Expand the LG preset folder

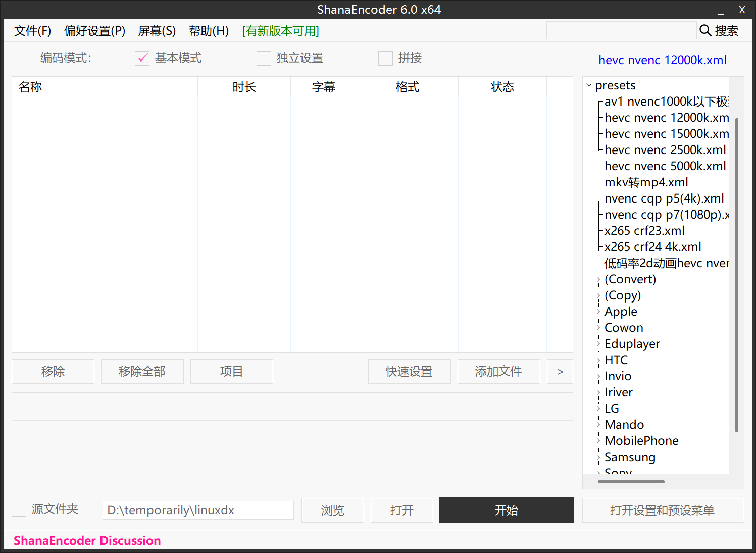[598, 409]
